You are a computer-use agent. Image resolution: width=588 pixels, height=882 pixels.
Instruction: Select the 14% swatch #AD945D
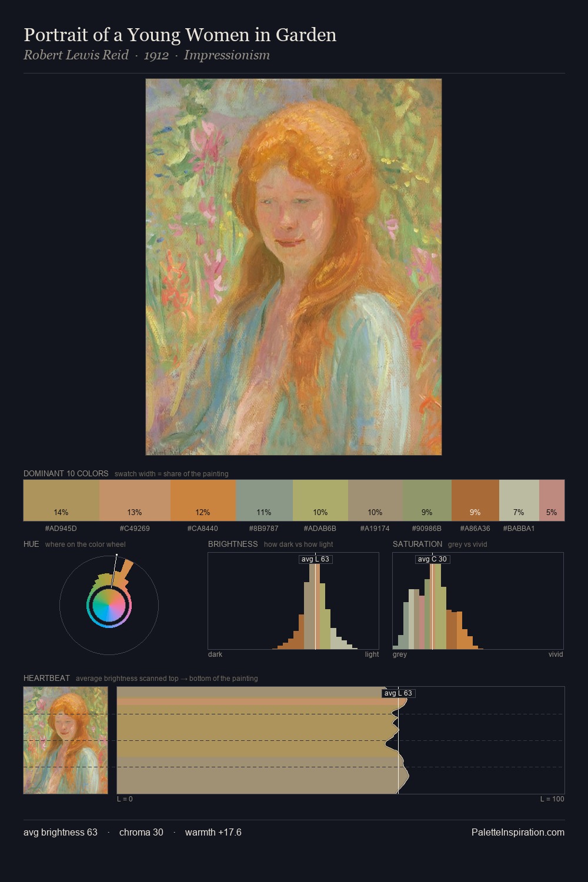(x=61, y=500)
